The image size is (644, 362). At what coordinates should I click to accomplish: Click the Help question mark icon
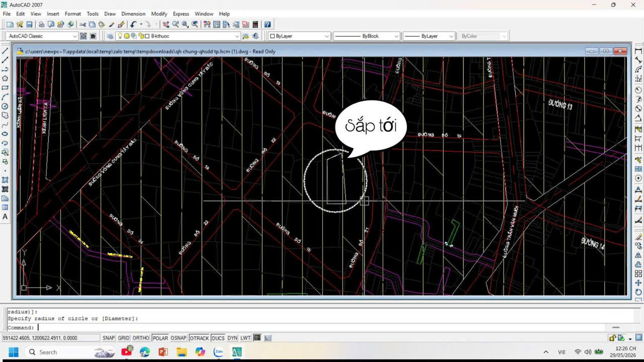coord(268,24)
